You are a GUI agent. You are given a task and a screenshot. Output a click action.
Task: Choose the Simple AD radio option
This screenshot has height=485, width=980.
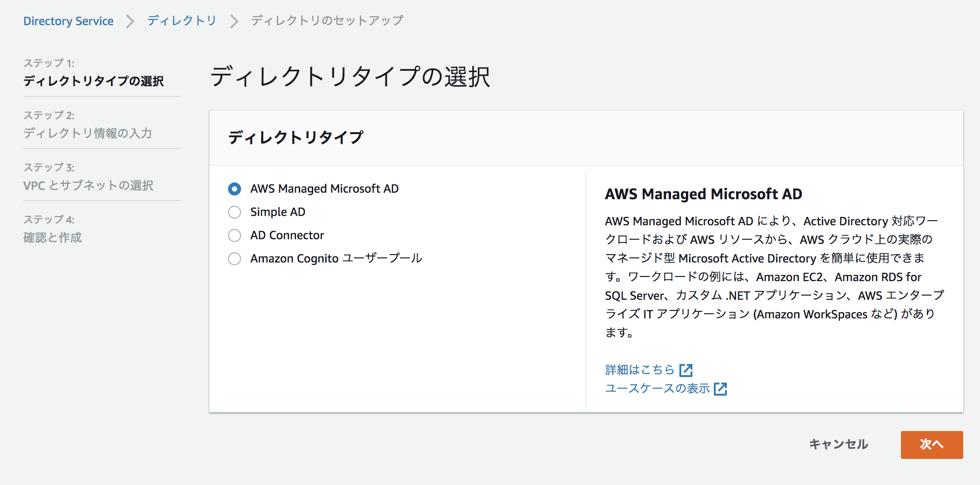[x=235, y=212]
